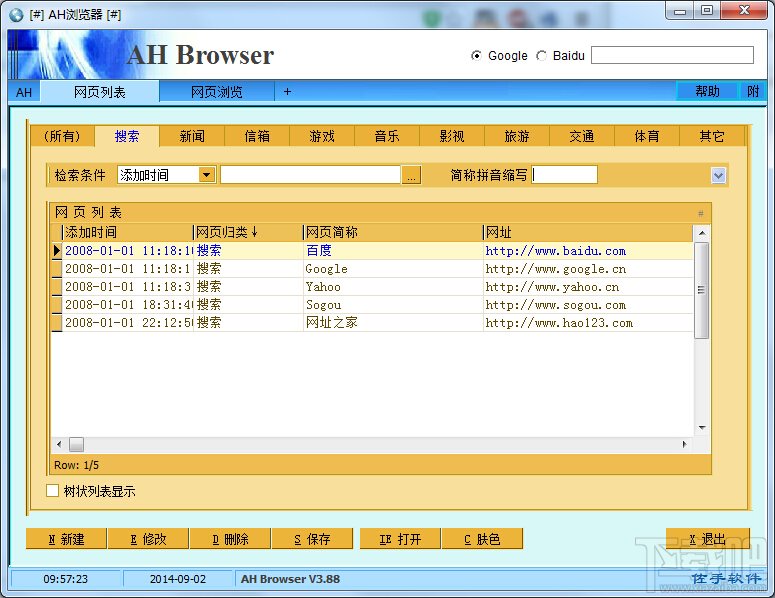Expand the search panel chevron button
Screen dimensions: 775x598
point(718,175)
